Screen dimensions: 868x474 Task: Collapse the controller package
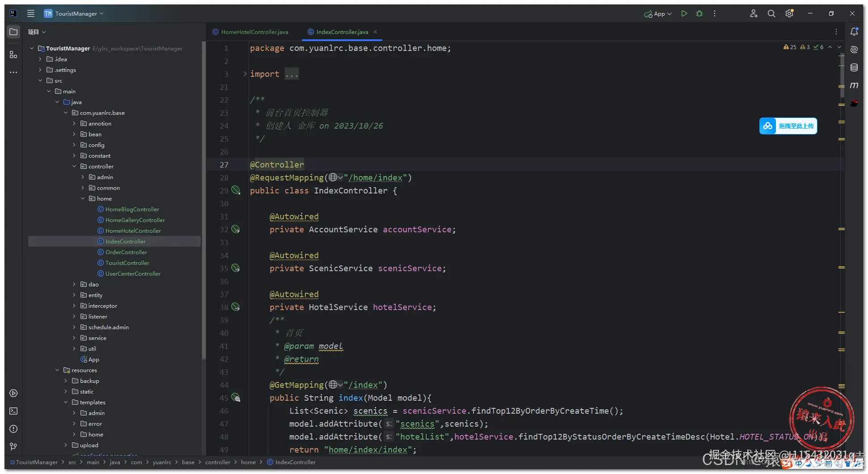pyautogui.click(x=74, y=166)
